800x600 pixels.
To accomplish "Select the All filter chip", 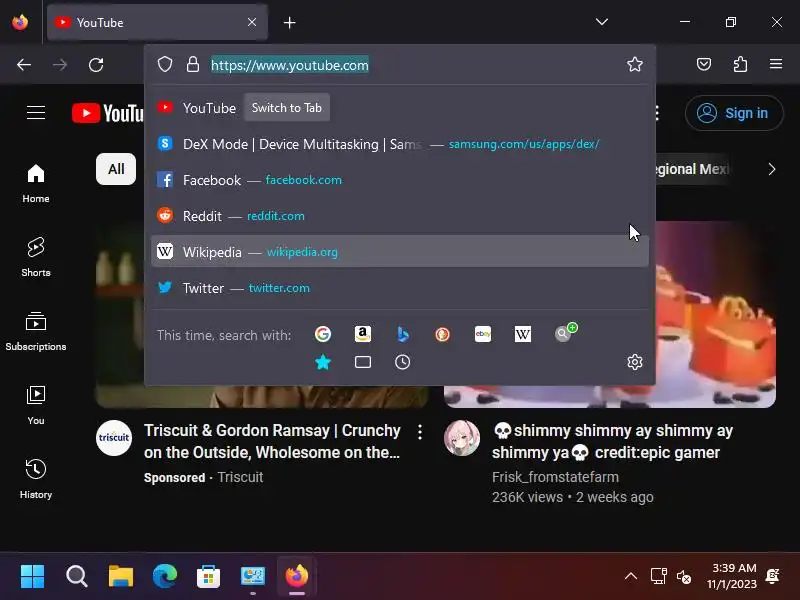I will tap(116, 169).
